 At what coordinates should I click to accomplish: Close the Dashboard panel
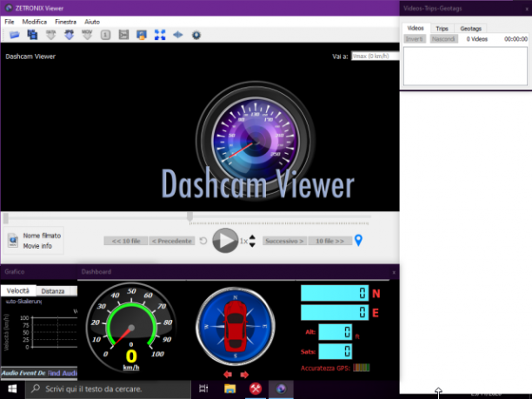[x=394, y=272]
